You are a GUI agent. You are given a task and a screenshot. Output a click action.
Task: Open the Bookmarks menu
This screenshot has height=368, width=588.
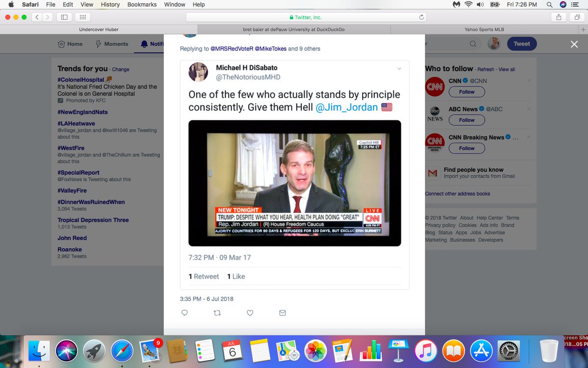[142, 4]
